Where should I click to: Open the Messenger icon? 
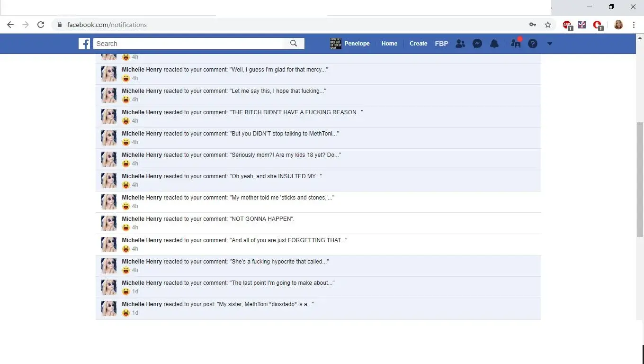[x=477, y=44]
